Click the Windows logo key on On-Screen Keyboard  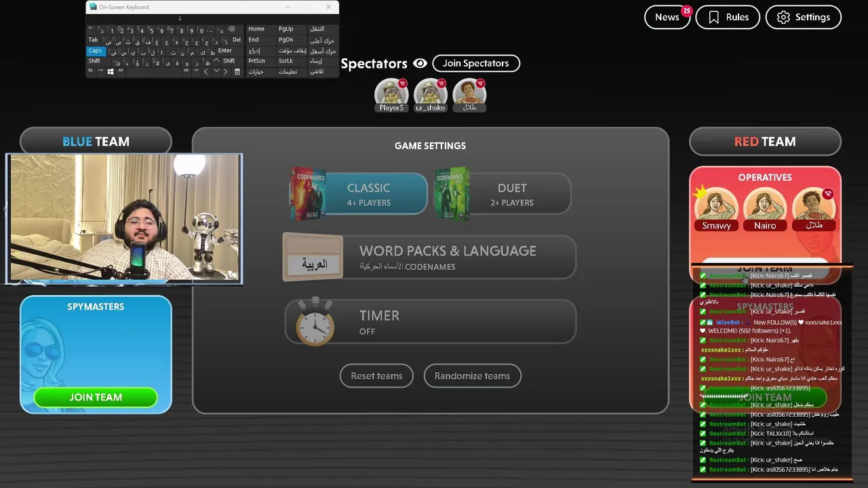point(111,71)
